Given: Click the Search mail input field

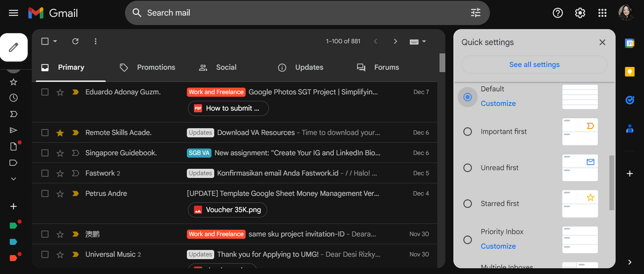Looking at the screenshot, I should pyautogui.click(x=307, y=13).
